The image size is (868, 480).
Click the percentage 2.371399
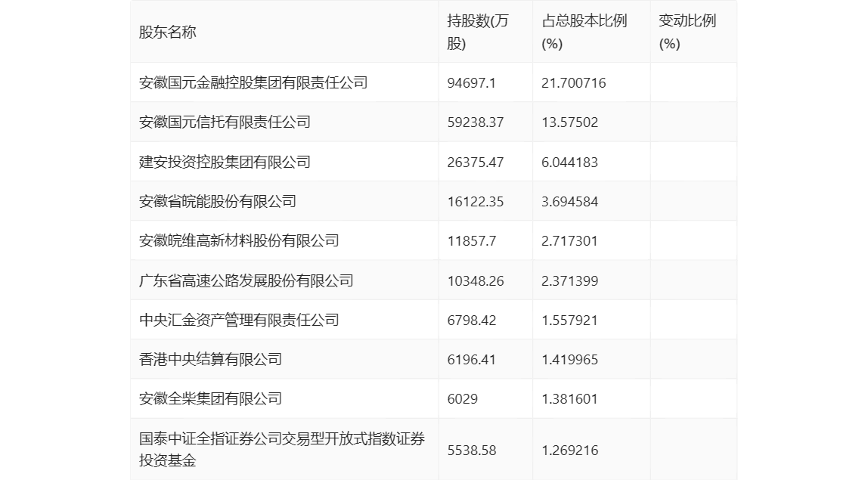point(569,280)
